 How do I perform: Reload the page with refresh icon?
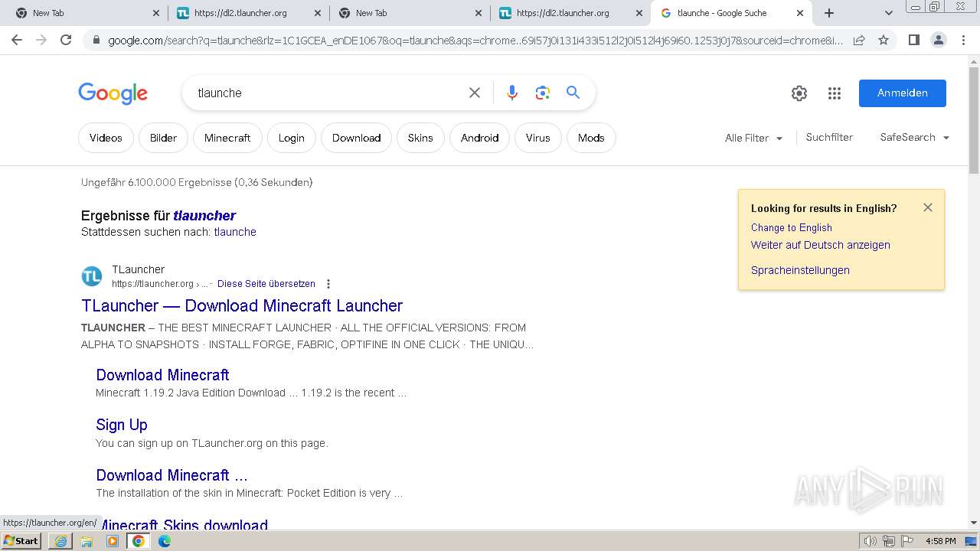pyautogui.click(x=66, y=40)
